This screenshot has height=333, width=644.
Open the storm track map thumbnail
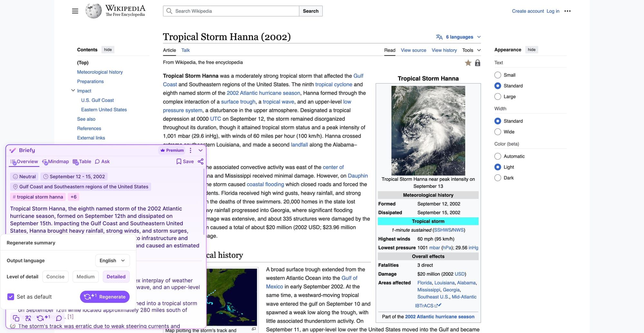click(x=232, y=297)
